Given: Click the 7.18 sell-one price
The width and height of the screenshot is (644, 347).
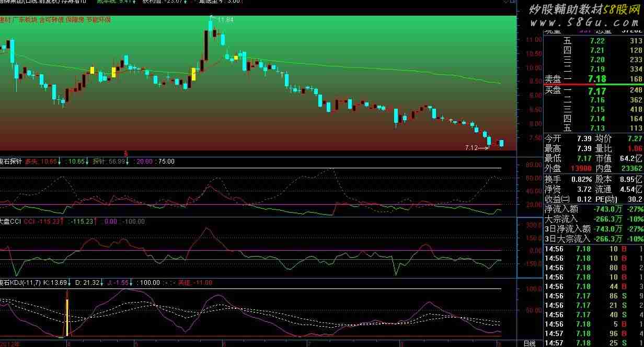Looking at the screenshot, I should point(596,79).
